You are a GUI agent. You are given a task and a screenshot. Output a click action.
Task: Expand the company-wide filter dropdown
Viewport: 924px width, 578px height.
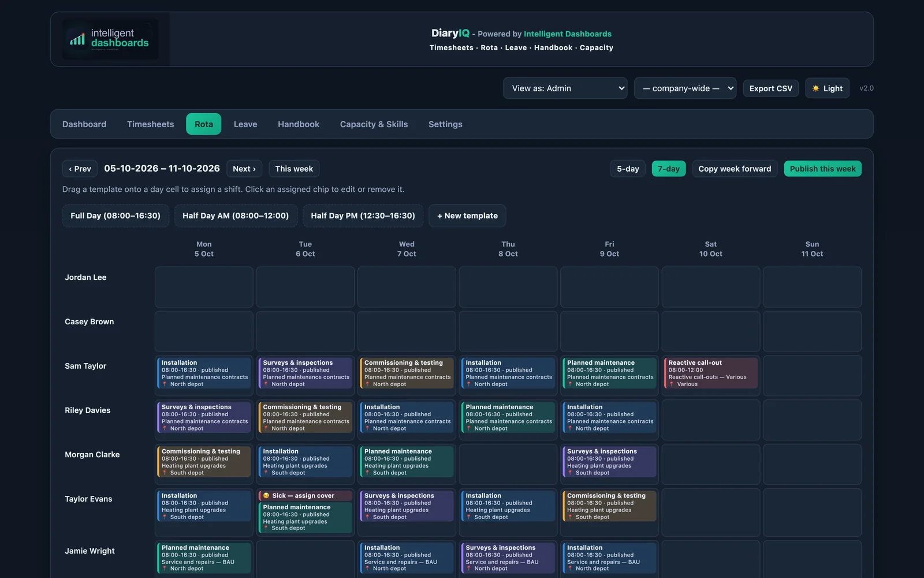[x=685, y=88]
